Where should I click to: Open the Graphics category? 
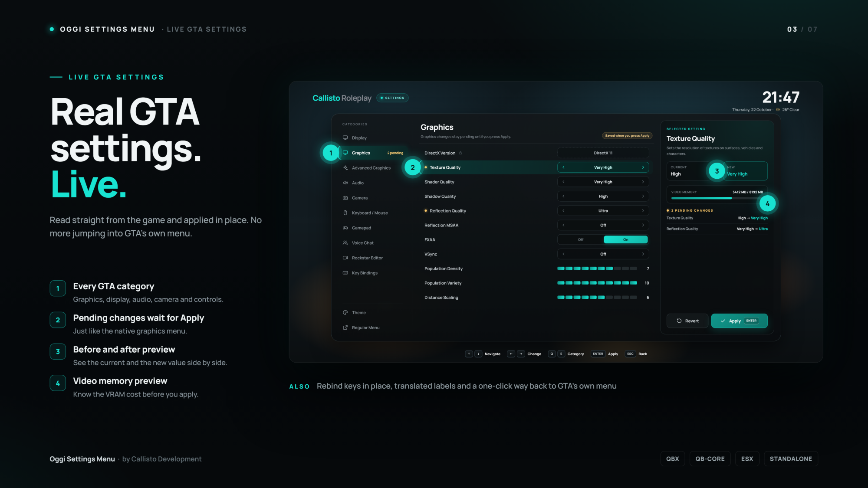pos(374,153)
